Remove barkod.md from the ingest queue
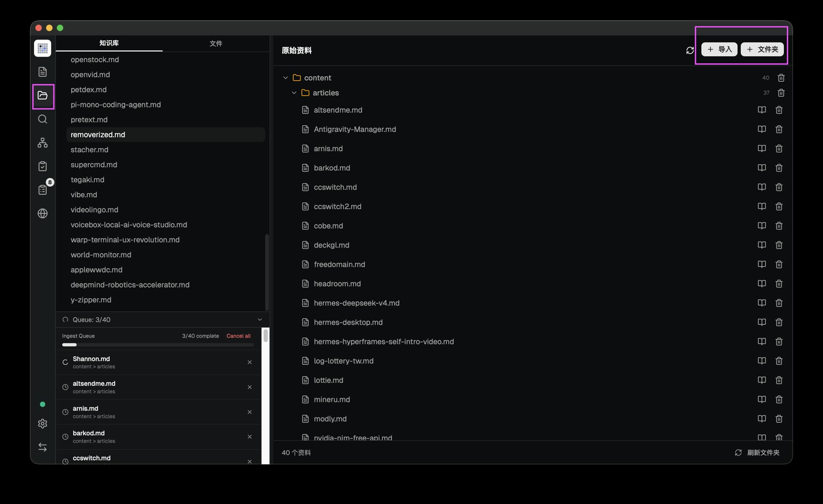 click(x=249, y=437)
